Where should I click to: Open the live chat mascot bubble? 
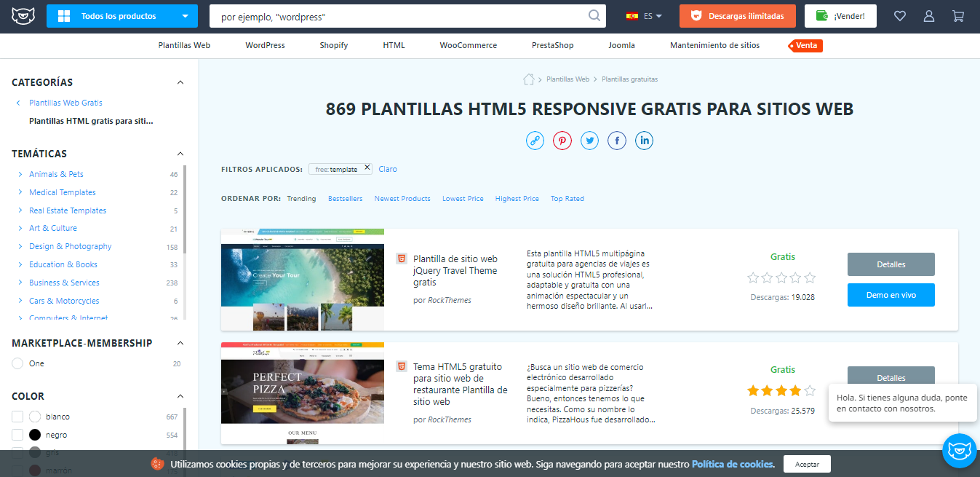pos(959,451)
